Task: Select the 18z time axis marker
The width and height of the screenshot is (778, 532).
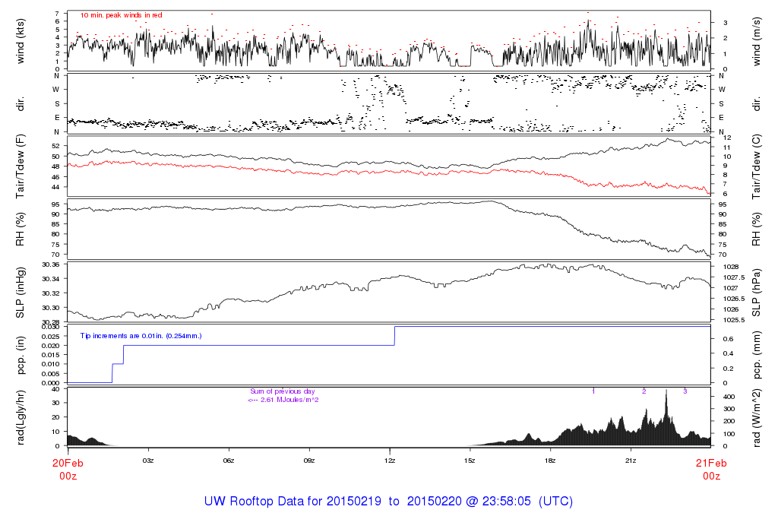Action: coord(550,461)
